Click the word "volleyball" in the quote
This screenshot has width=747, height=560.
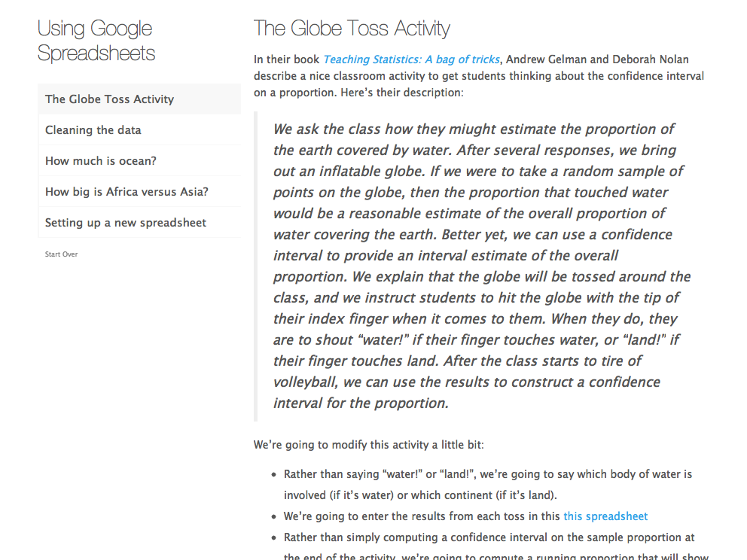click(x=307, y=382)
